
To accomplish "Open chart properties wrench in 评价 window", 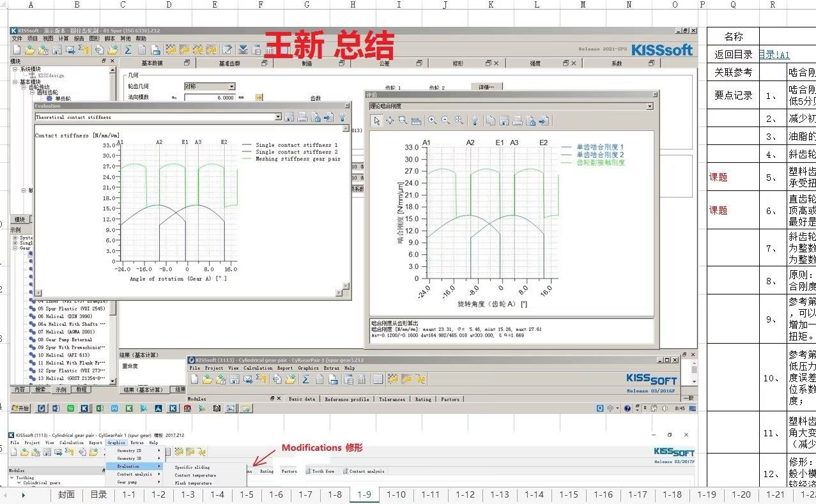I will pyautogui.click(x=475, y=120).
